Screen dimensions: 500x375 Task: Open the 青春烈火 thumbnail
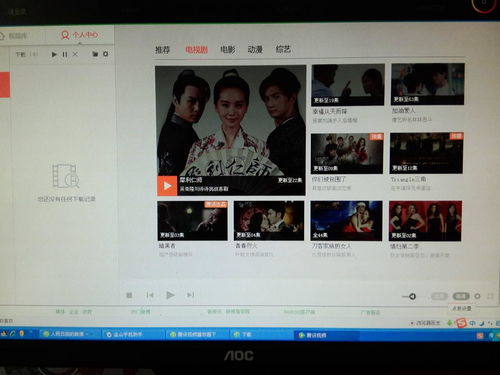coord(269,221)
